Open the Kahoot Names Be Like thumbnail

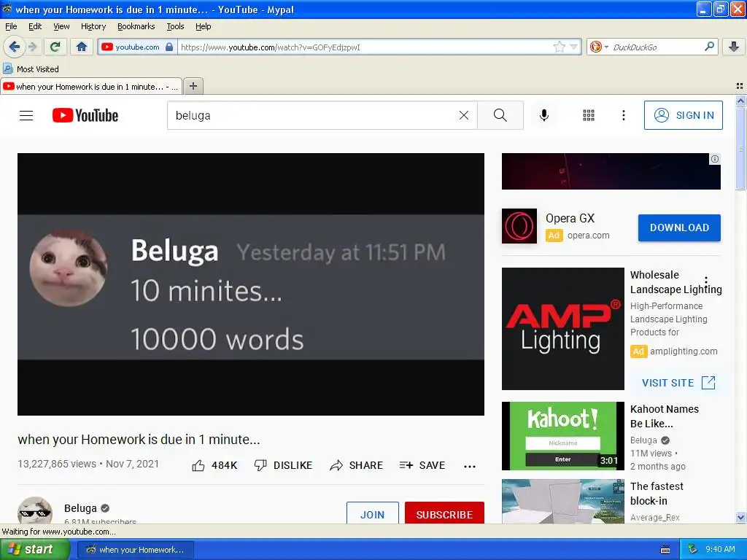[563, 436]
